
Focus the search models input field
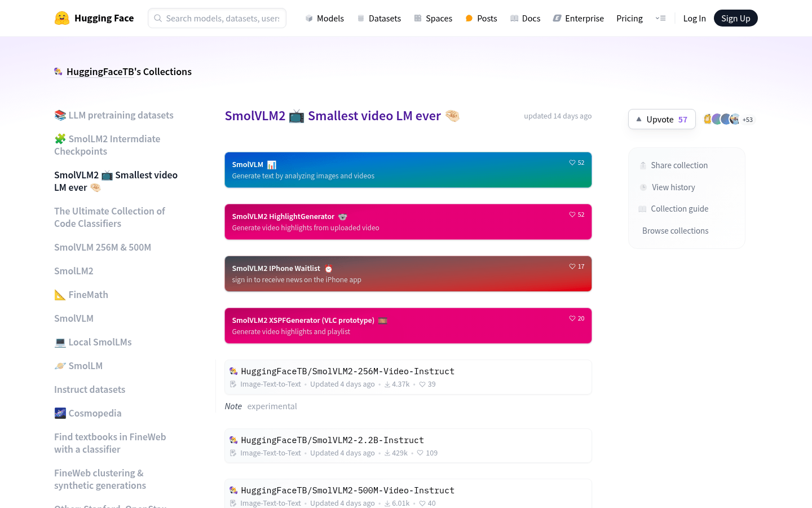coord(222,18)
